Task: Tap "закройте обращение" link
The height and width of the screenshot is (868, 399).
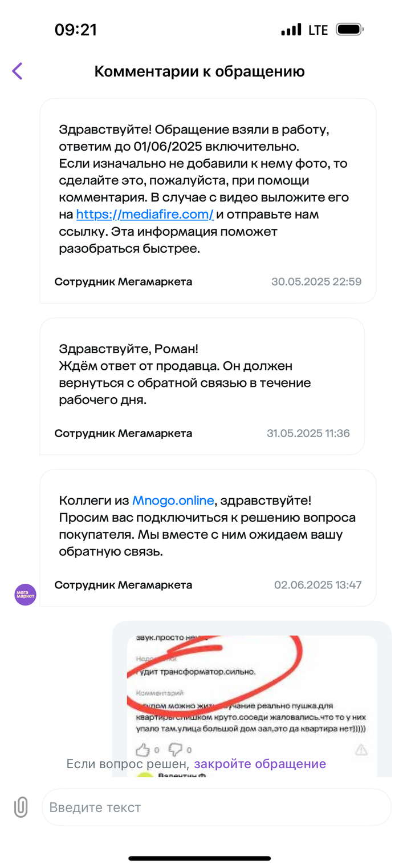Action: pos(260,764)
